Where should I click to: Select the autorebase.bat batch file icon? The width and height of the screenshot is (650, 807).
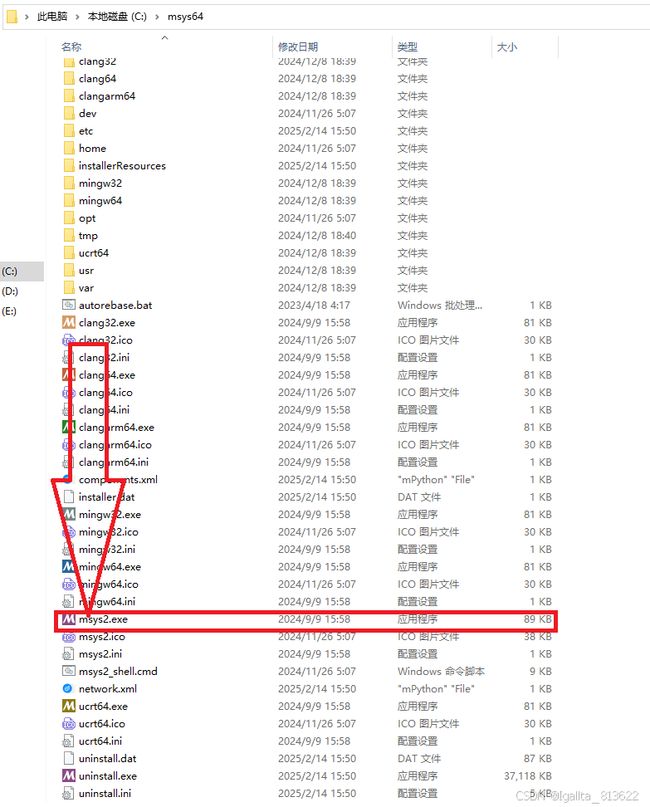(68, 305)
